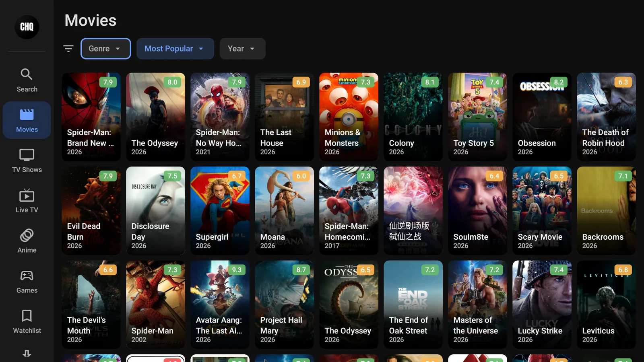Open the Scary Movie card
644x362 pixels.
pyautogui.click(x=542, y=211)
